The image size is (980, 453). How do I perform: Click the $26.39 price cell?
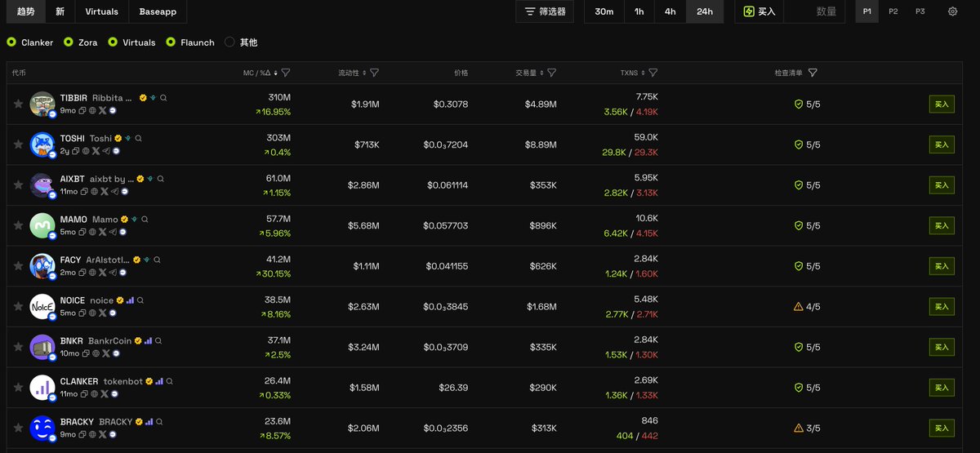point(452,388)
